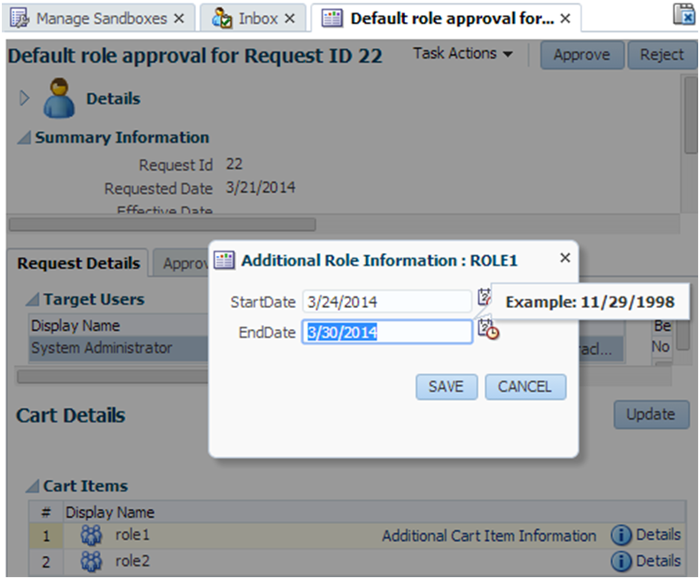Click Display Name header in Cart Items
The image size is (700, 579).
click(x=110, y=512)
